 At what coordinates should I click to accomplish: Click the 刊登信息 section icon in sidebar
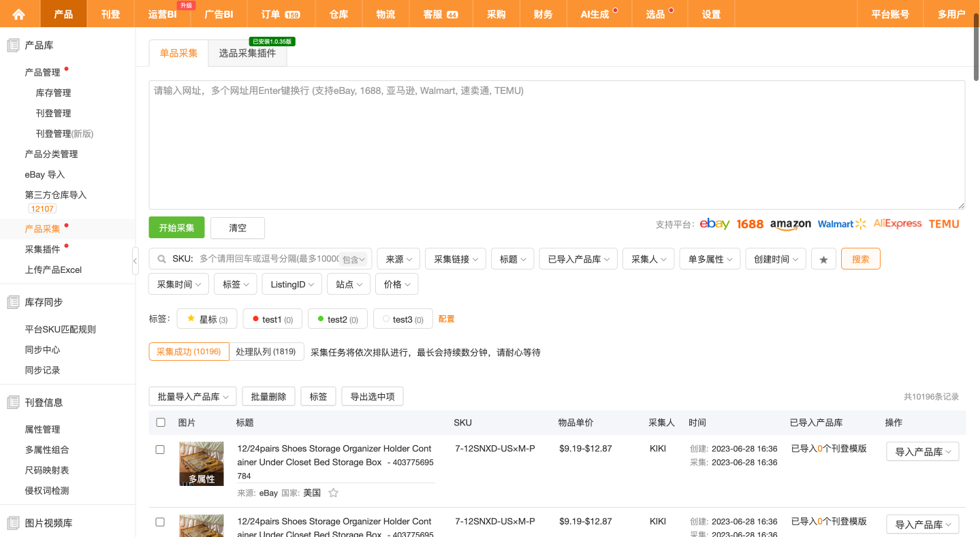pos(13,403)
